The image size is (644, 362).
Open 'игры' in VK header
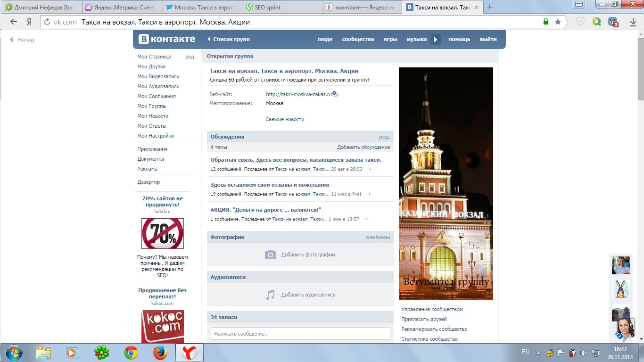pyautogui.click(x=390, y=40)
